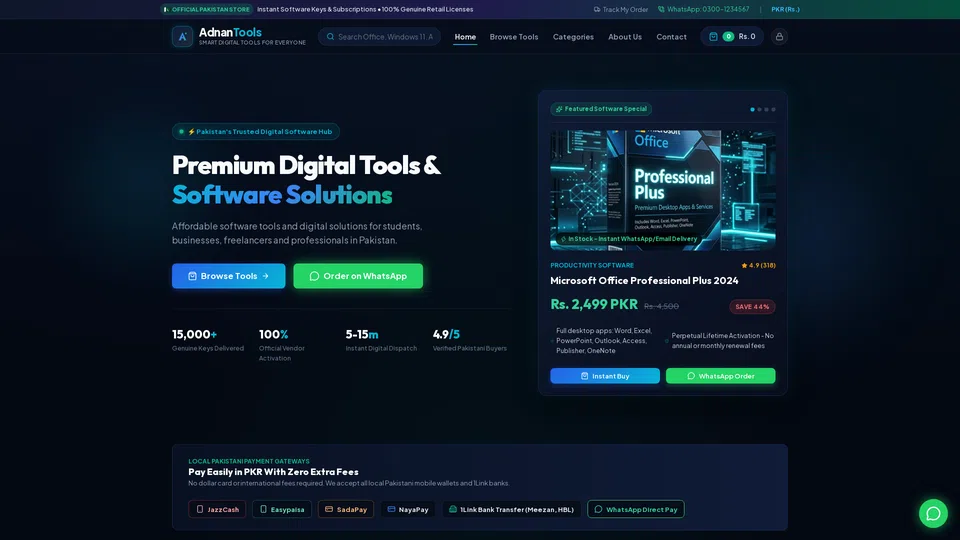
Task: Click the search Office, Windows input field
Action: coord(380,37)
